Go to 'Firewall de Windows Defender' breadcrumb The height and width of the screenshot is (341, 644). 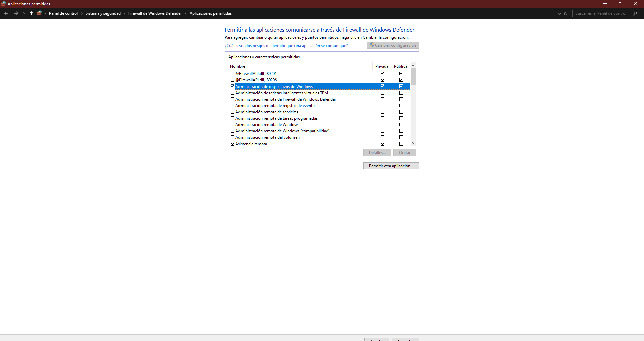tap(155, 13)
